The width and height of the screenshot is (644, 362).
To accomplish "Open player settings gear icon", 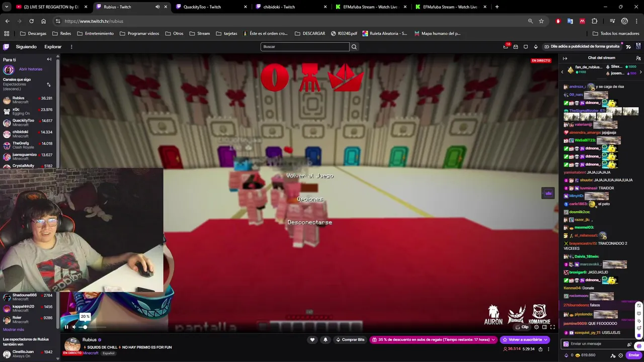I will [536, 327].
